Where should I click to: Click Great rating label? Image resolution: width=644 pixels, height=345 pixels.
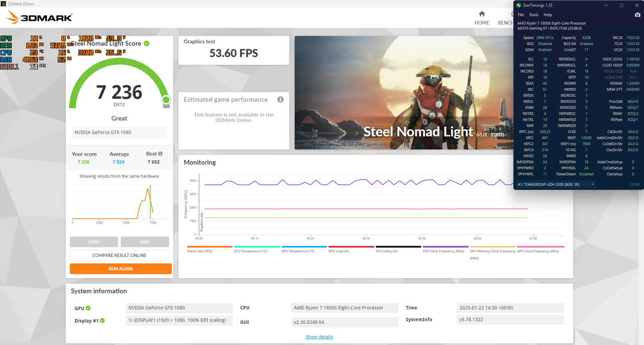(119, 118)
